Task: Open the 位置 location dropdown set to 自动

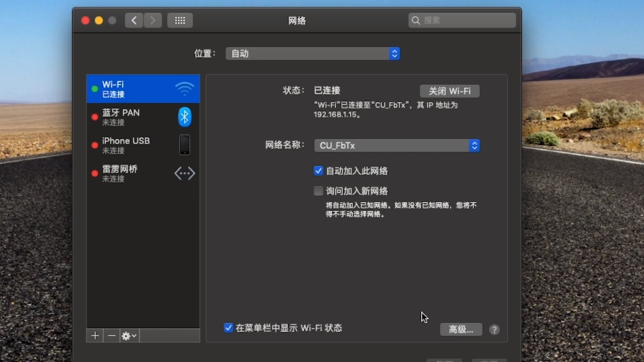Action: (x=312, y=53)
